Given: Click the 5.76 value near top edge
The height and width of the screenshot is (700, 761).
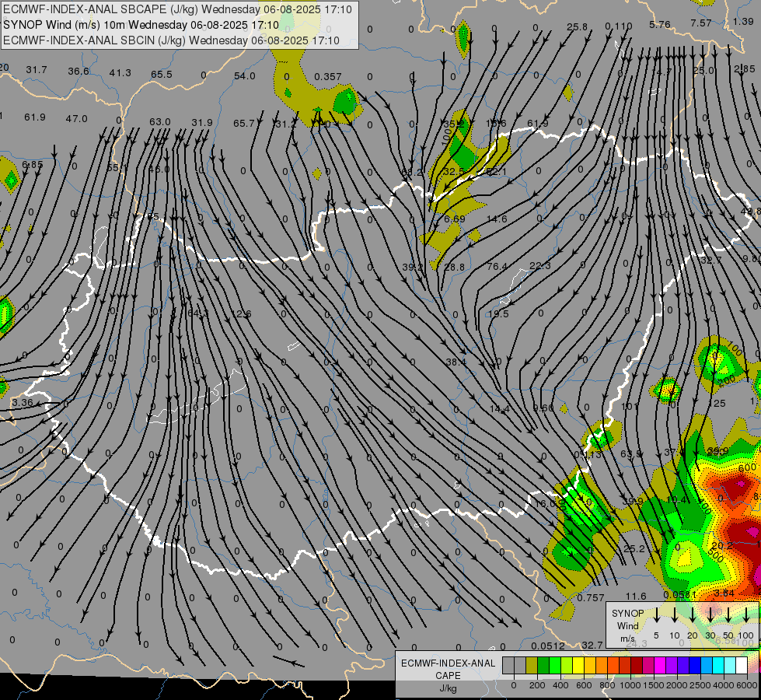Looking at the screenshot, I should [x=660, y=24].
